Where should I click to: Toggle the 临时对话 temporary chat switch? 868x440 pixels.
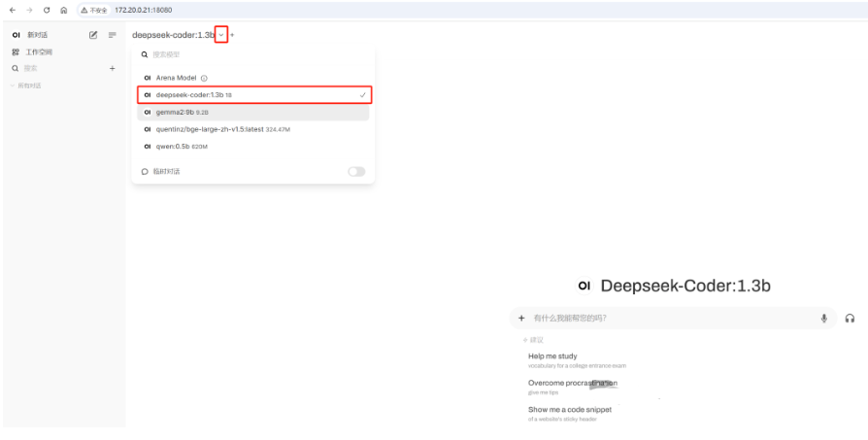356,172
